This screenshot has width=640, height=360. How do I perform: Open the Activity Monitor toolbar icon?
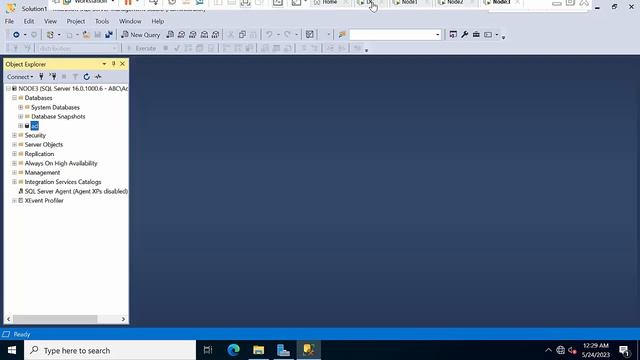point(310,35)
